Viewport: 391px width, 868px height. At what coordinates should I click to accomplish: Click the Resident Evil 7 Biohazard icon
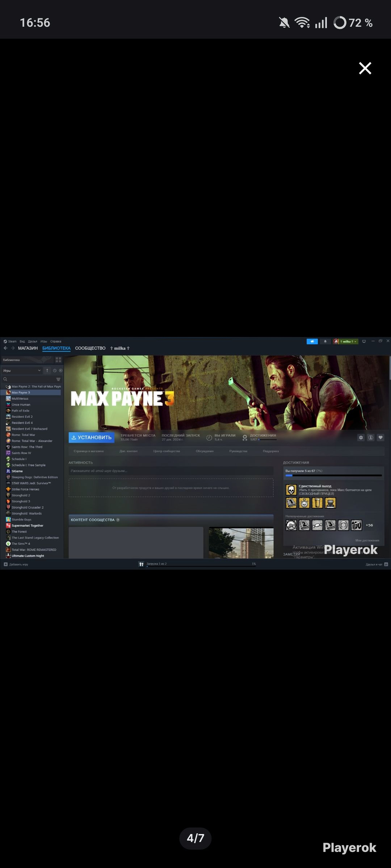point(8,429)
